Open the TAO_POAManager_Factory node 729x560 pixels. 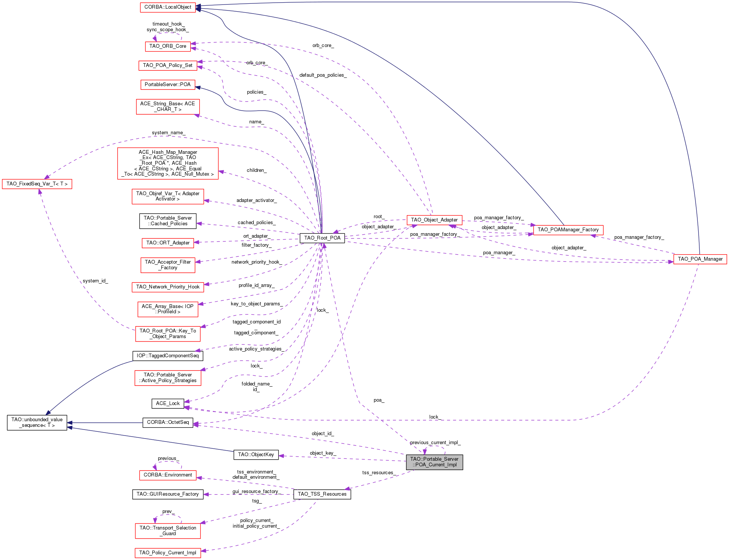(x=568, y=230)
